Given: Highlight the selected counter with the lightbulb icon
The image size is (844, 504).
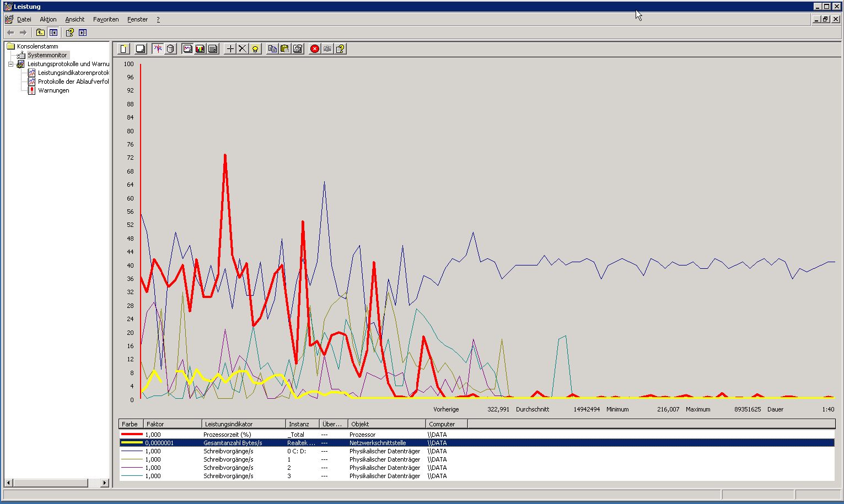Looking at the screenshot, I should [x=255, y=48].
